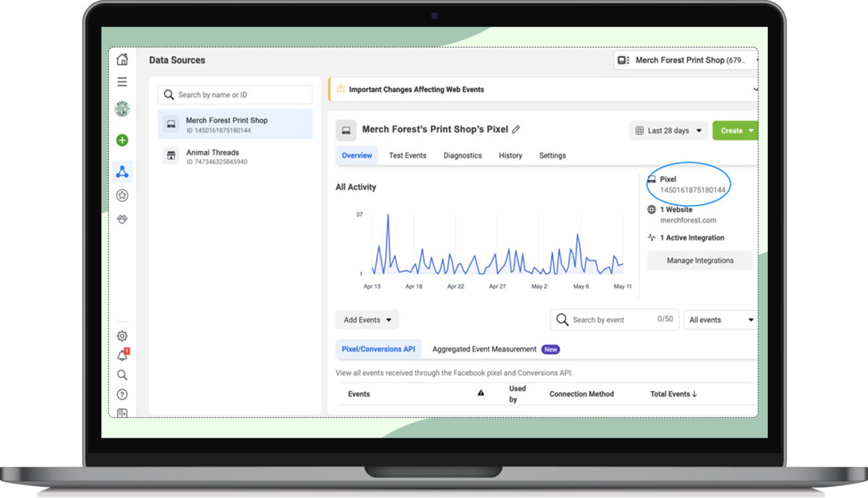Image resolution: width=868 pixels, height=498 pixels.
Task: Expand the Add Events dropdown
Action: [367, 320]
